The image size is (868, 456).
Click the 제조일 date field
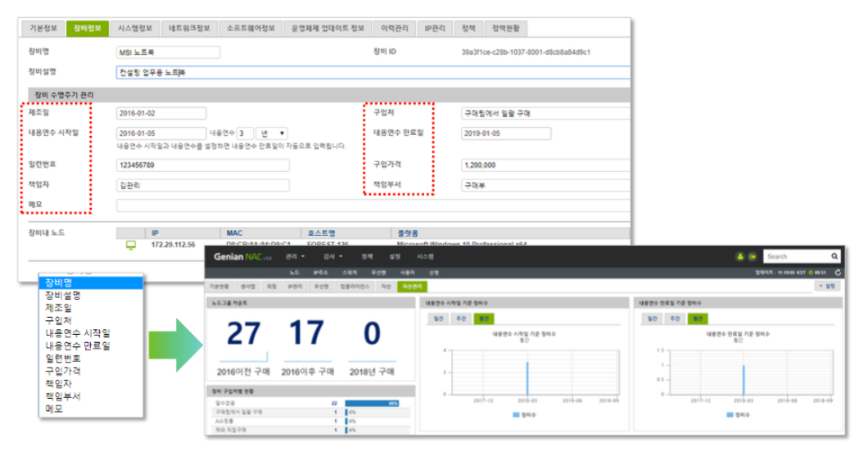coord(161,113)
